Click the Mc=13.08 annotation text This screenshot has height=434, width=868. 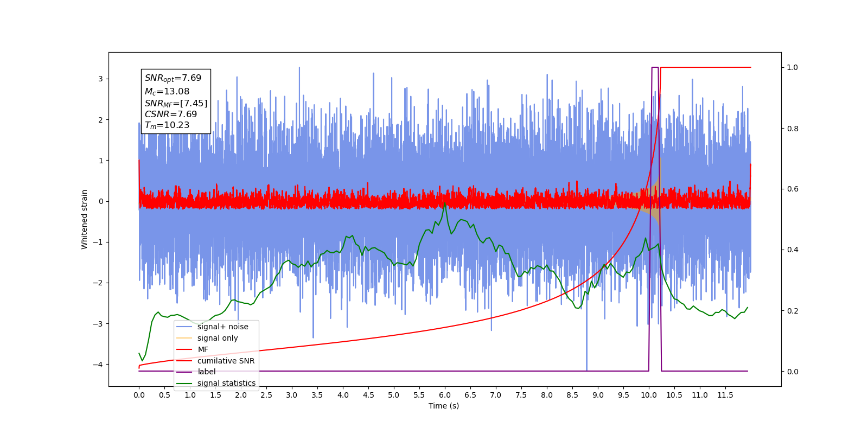pyautogui.click(x=167, y=92)
